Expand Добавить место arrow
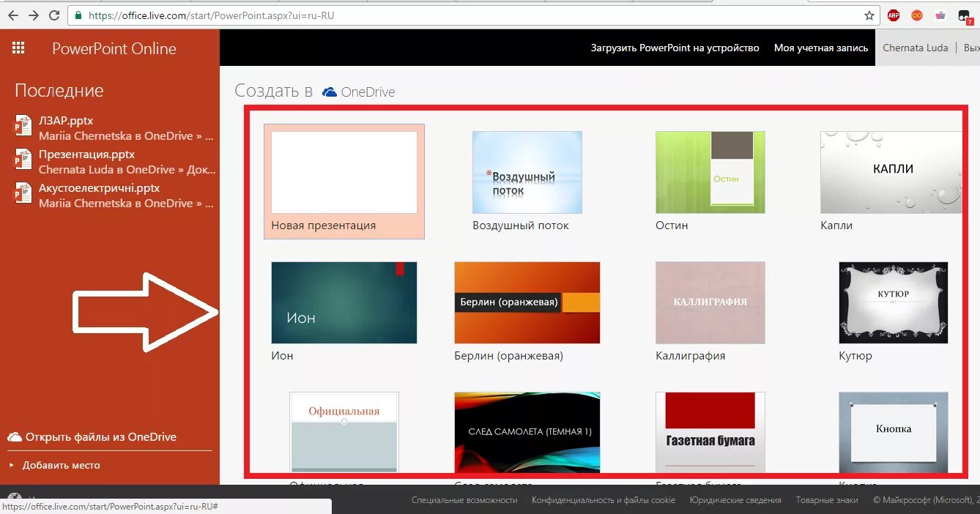The width and height of the screenshot is (980, 514). 11,465
